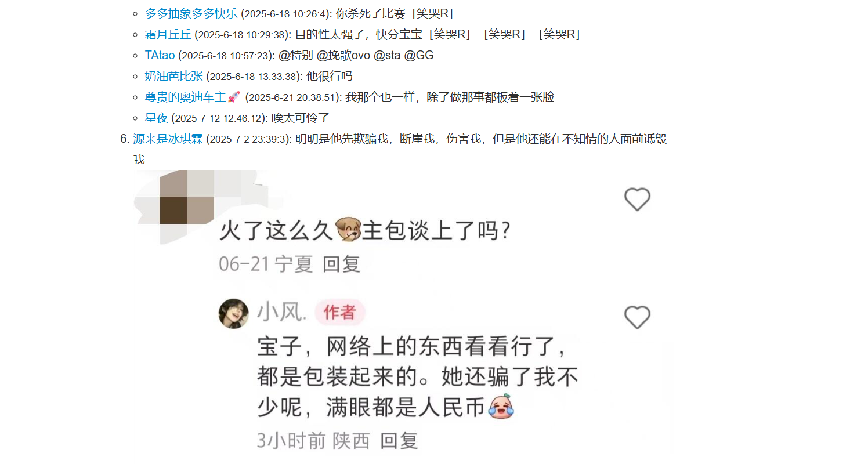The image size is (868, 464).
Task: Click the comment text 火了这么久主包谈上了吗
Action: tap(364, 231)
